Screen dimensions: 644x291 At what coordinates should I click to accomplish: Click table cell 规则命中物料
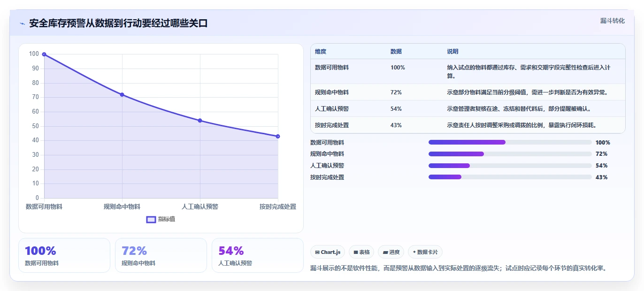point(332,92)
